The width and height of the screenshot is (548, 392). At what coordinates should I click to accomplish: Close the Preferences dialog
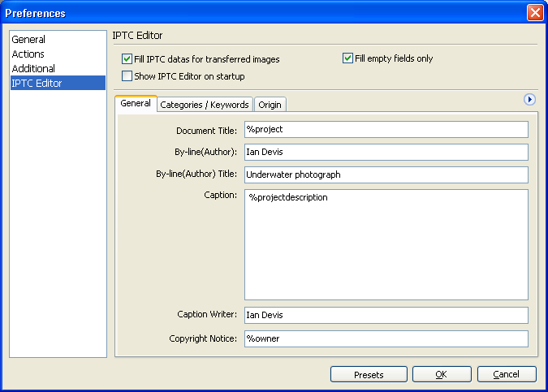coord(535,13)
